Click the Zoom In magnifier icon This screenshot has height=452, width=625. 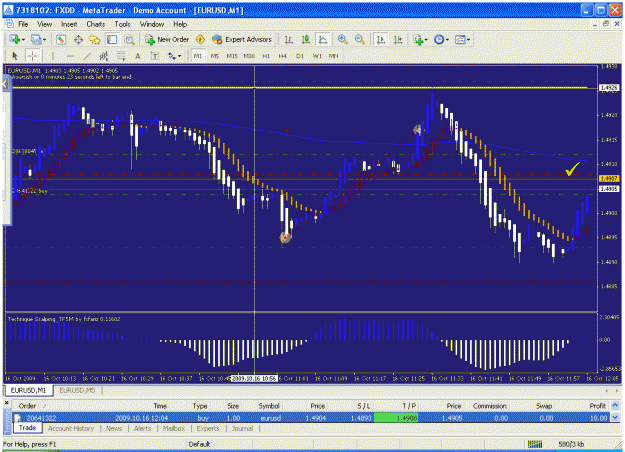[342, 39]
